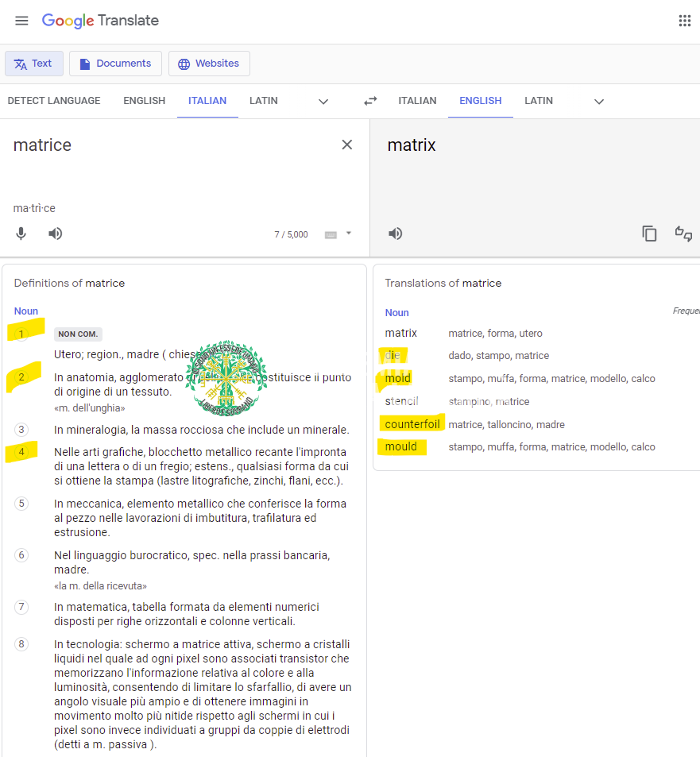Expand the target language list
Viewport: 700px width, 757px height.
(599, 102)
